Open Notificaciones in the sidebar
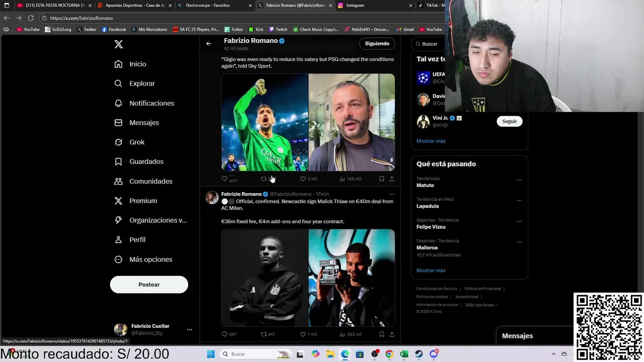 (144, 103)
